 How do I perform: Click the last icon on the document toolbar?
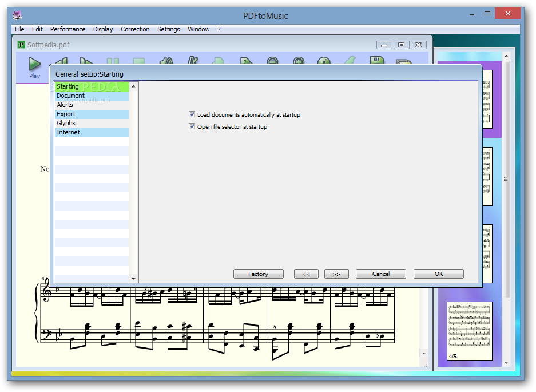(x=403, y=62)
